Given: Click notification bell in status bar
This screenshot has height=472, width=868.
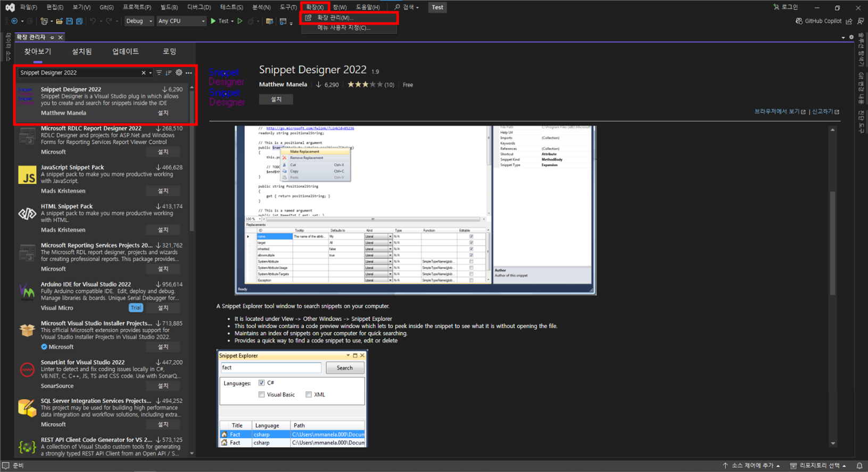Looking at the screenshot, I should click(x=859, y=466).
